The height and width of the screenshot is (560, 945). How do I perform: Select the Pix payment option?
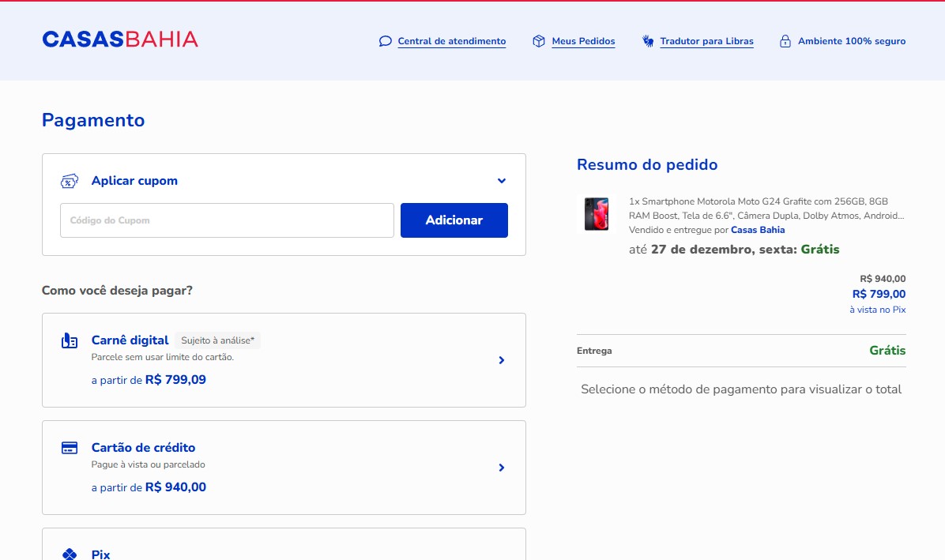[x=284, y=544]
